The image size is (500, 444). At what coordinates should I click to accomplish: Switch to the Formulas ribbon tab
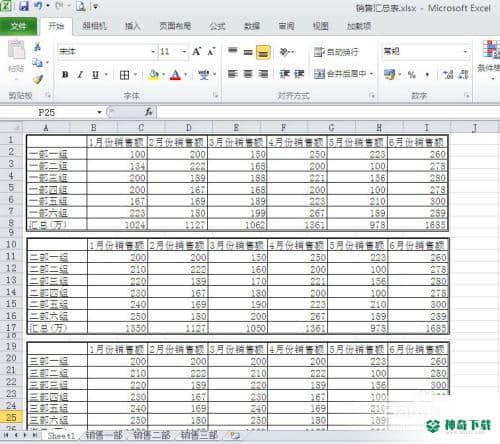click(x=217, y=26)
